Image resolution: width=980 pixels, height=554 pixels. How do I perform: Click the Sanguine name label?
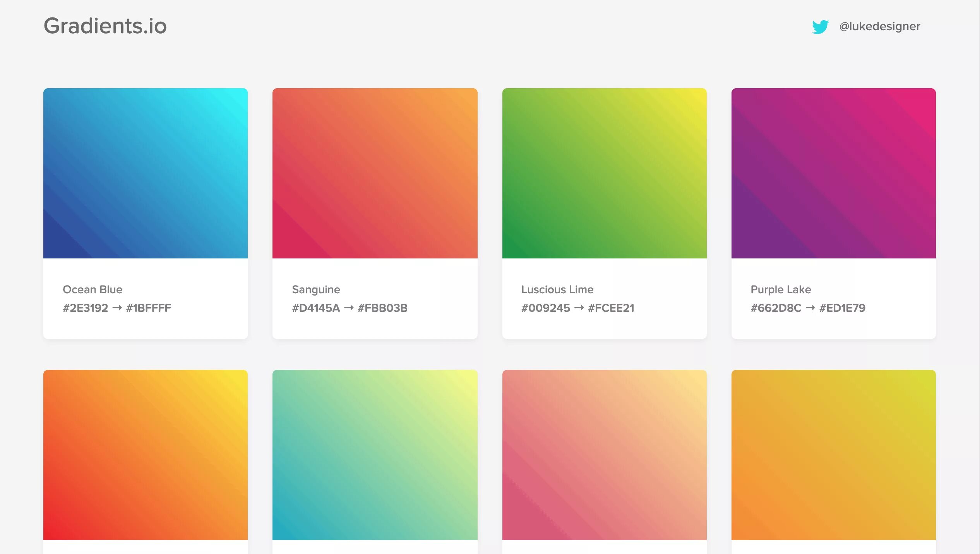coord(316,290)
